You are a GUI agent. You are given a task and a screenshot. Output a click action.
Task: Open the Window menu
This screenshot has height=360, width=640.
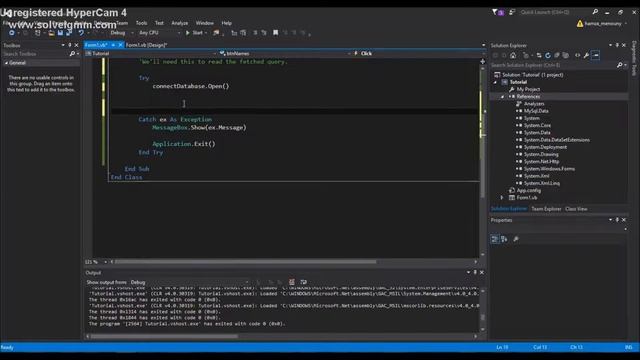pyautogui.click(x=204, y=23)
